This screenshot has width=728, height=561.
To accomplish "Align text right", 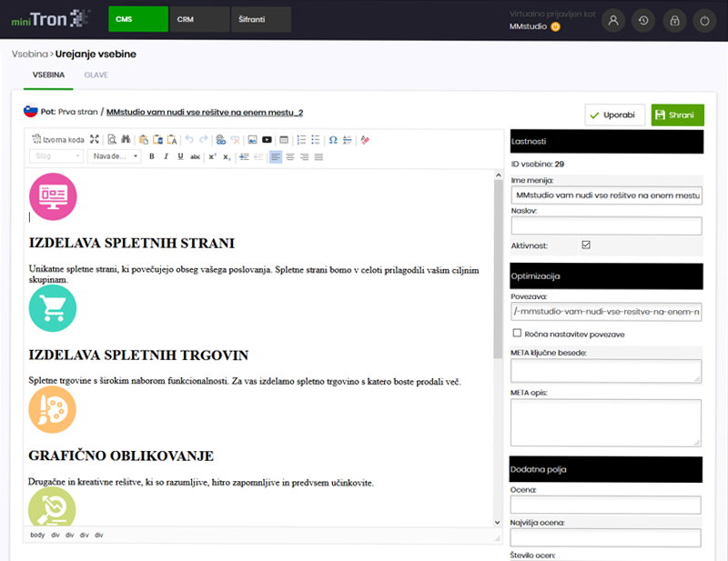I will pyautogui.click(x=304, y=156).
